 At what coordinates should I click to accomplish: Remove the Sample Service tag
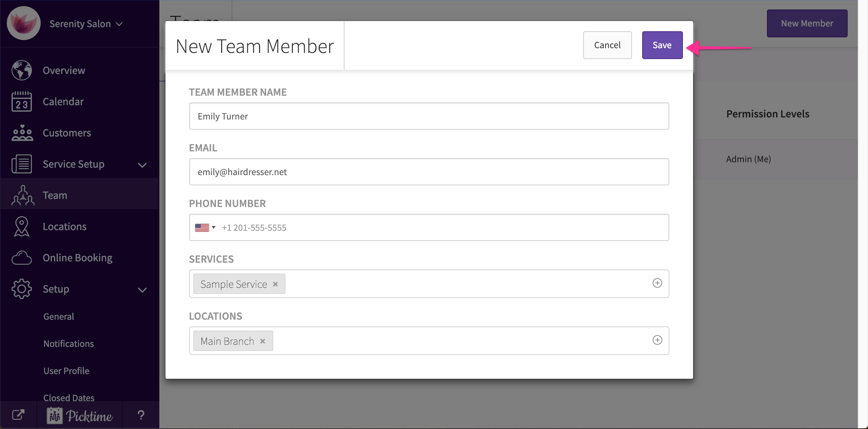point(275,284)
